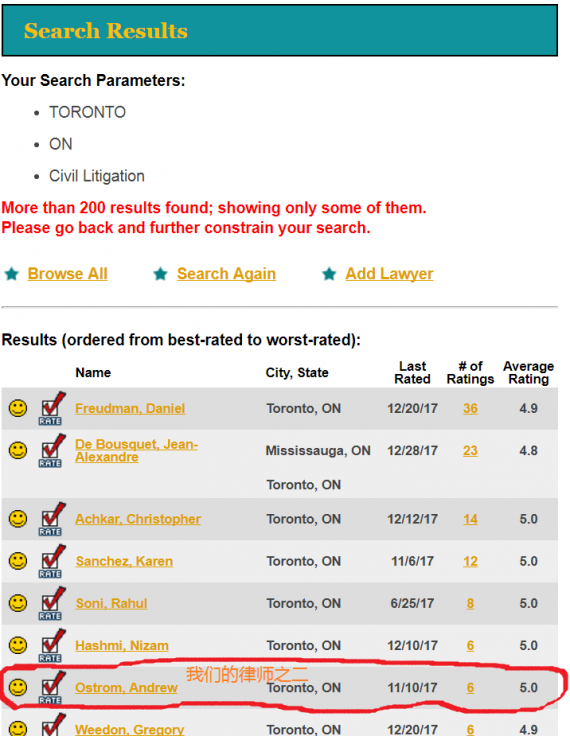Follow the Add Lawyer link
The image size is (570, 736).
[389, 274]
